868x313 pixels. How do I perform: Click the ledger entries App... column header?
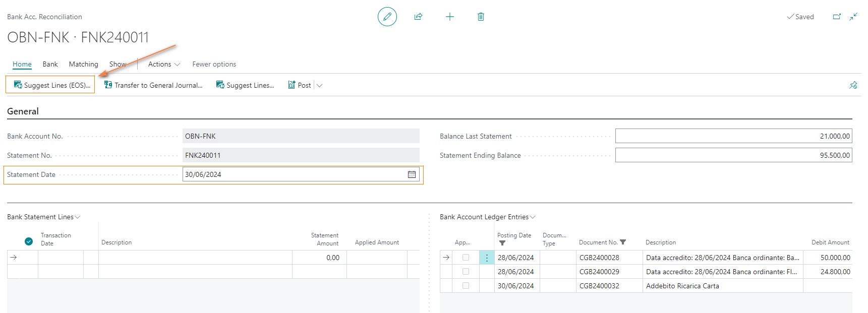(x=462, y=242)
